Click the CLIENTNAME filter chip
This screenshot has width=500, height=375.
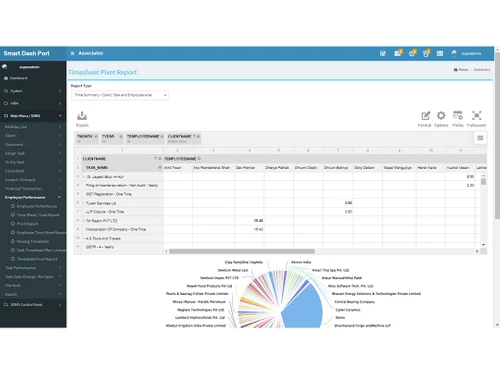(184, 138)
